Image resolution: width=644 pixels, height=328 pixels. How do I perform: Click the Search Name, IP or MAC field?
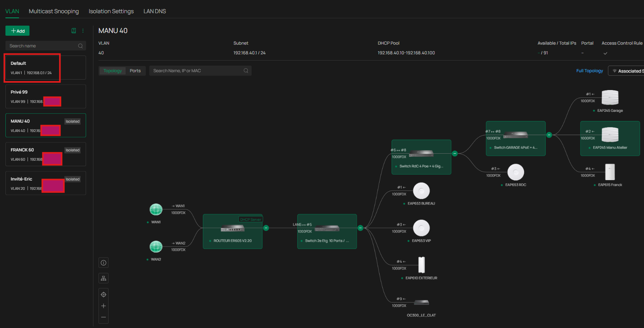[197, 71]
